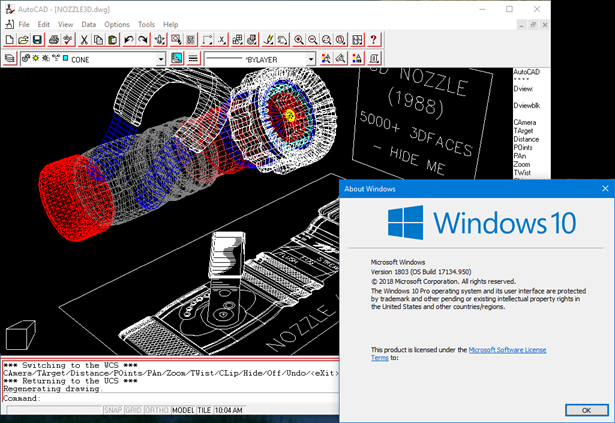
Task: Zoom out with the minus magnifier
Action: point(313,40)
